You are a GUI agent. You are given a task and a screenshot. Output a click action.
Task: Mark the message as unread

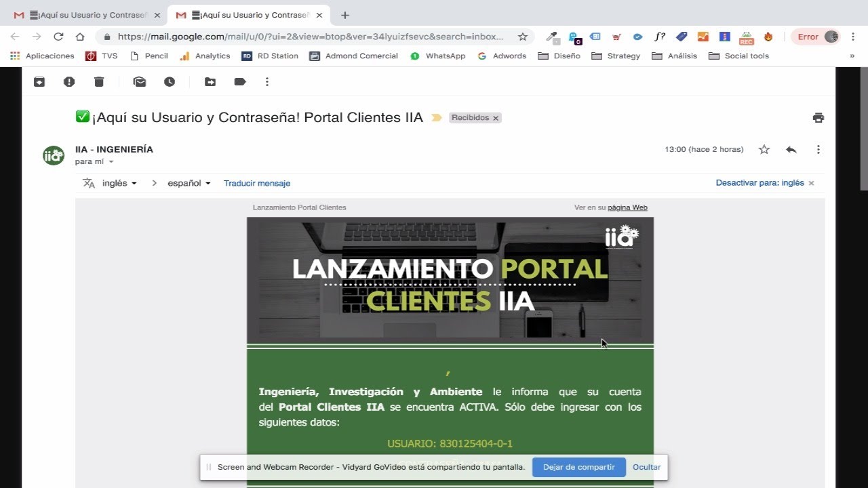(x=140, y=82)
